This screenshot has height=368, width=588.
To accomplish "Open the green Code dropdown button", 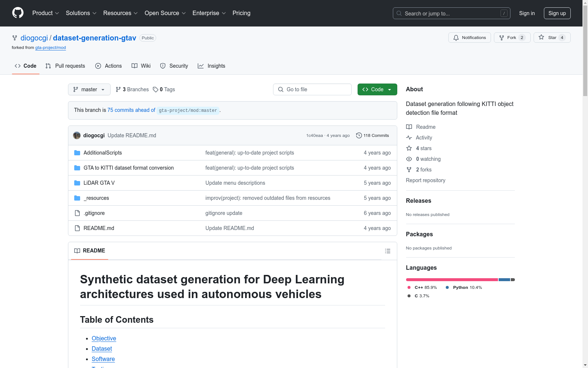I will (x=377, y=89).
